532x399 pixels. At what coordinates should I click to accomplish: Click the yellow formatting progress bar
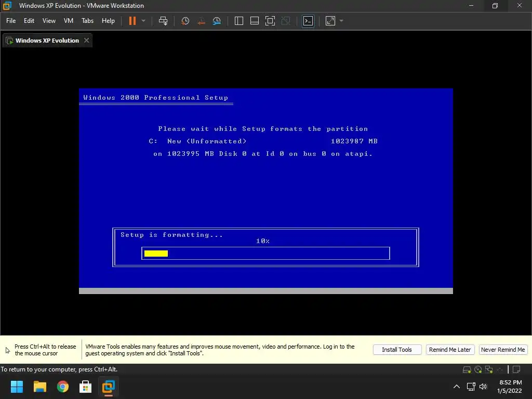(x=156, y=254)
